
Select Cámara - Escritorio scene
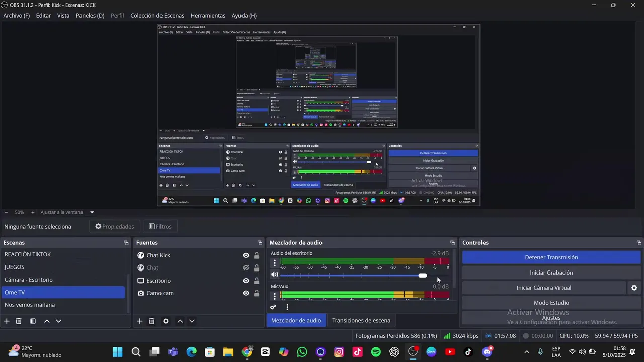63,280
